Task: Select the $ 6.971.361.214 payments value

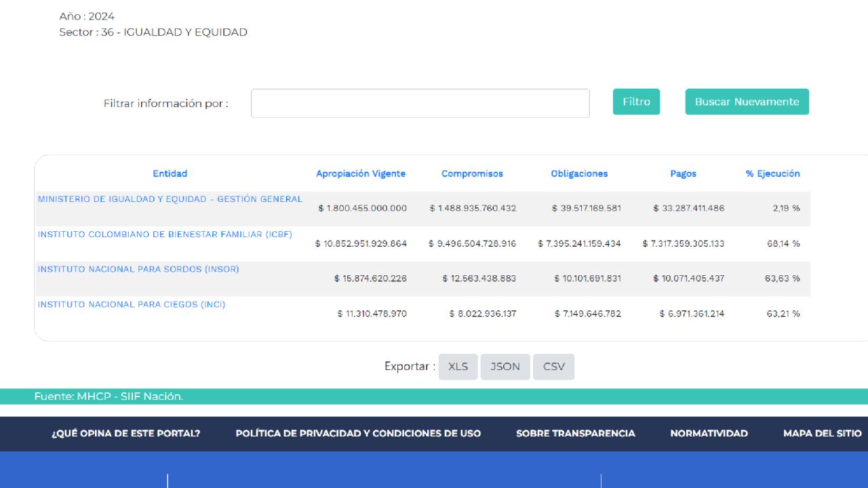Action: tap(692, 314)
